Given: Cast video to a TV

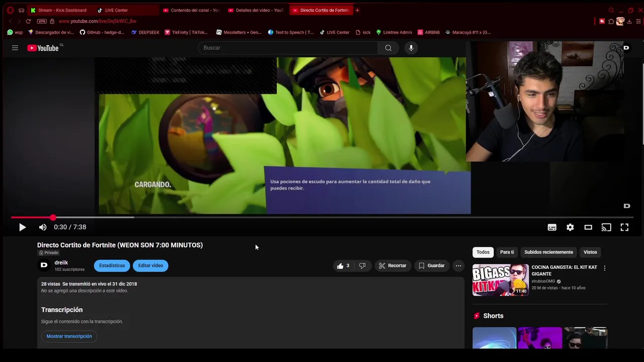Looking at the screenshot, I should click(606, 227).
